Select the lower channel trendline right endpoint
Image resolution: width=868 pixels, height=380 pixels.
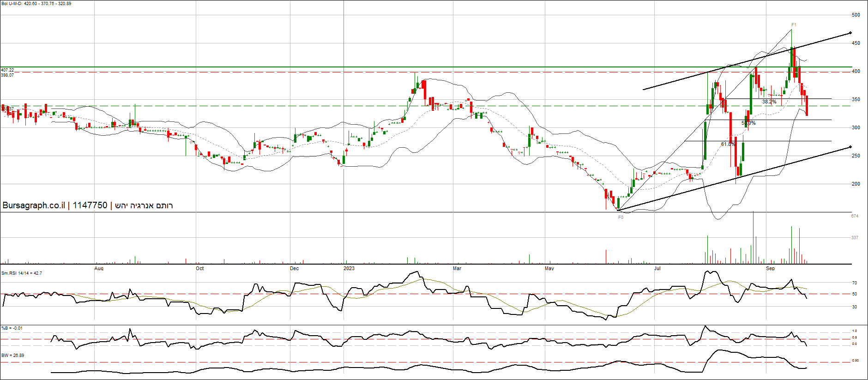click(850, 147)
